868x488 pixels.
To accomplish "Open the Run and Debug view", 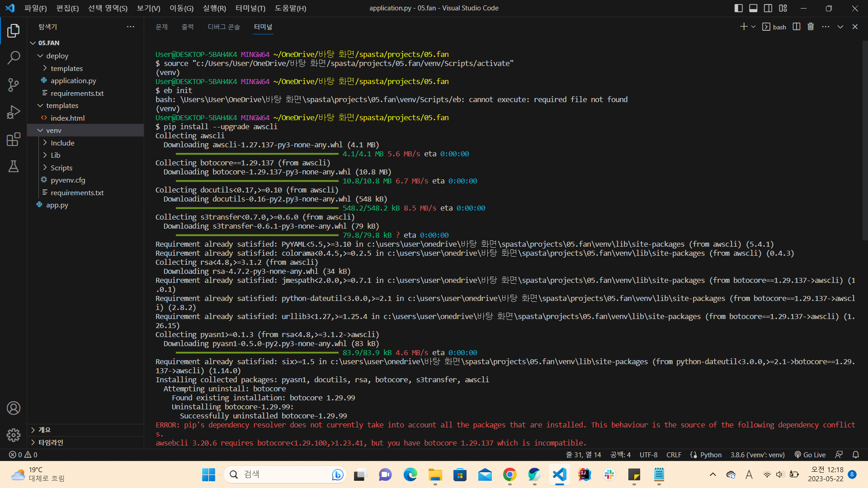I will [x=14, y=112].
